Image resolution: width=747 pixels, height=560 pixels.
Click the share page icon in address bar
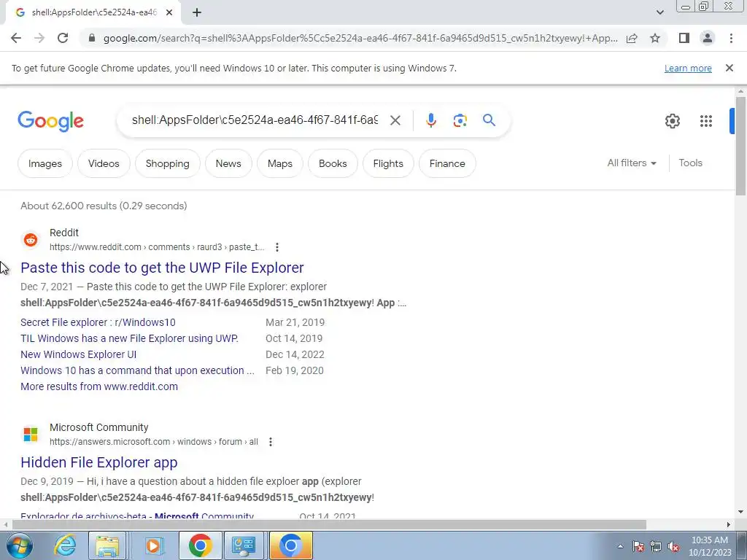pyautogui.click(x=632, y=38)
